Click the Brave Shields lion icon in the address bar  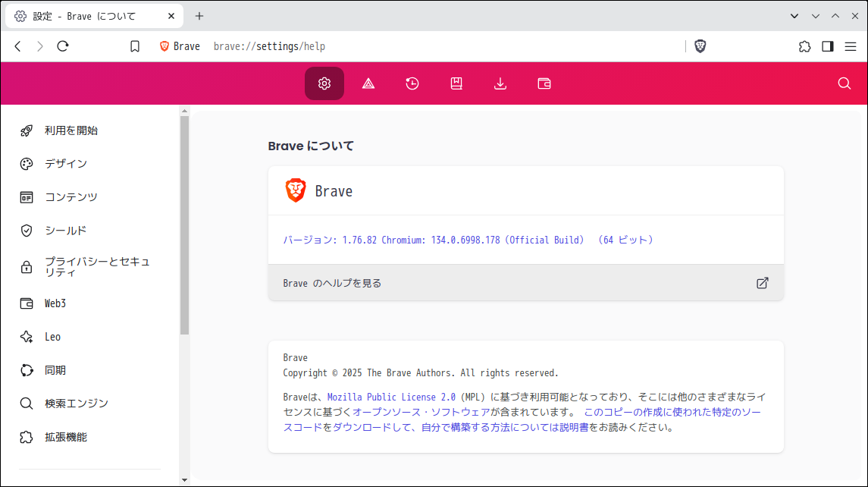pyautogui.click(x=700, y=46)
